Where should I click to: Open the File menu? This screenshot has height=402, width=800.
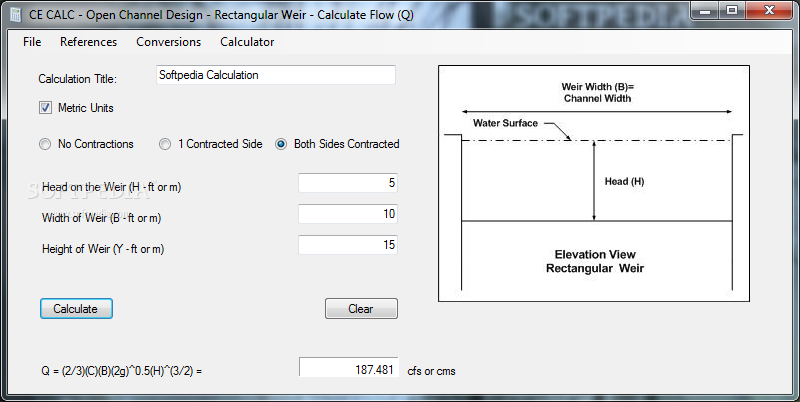32,42
